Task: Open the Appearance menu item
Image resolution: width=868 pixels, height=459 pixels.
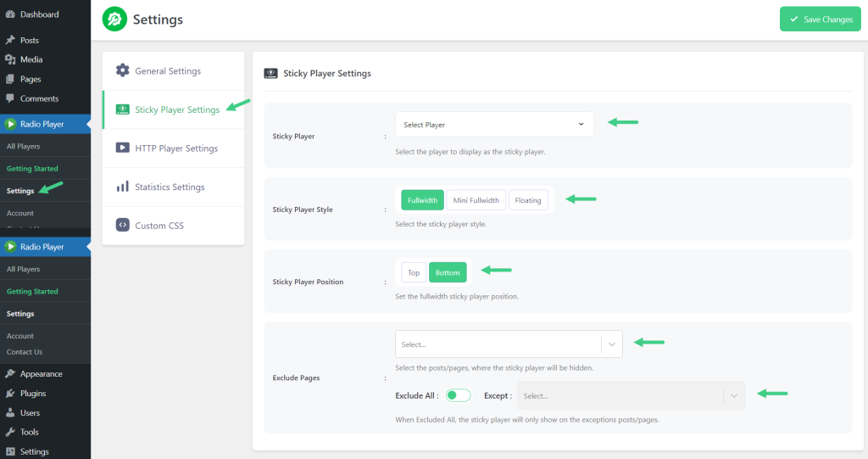Action: pos(46,373)
